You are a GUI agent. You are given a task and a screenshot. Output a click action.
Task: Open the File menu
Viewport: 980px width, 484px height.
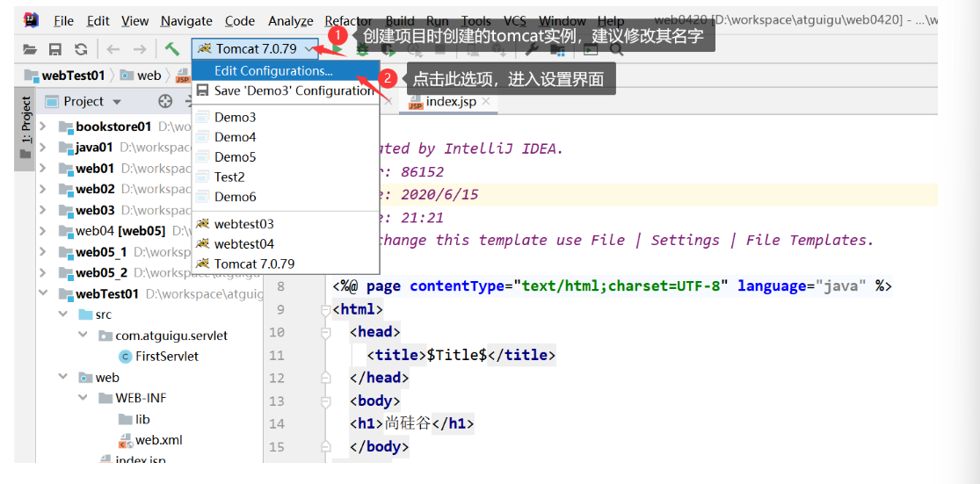coord(64,20)
